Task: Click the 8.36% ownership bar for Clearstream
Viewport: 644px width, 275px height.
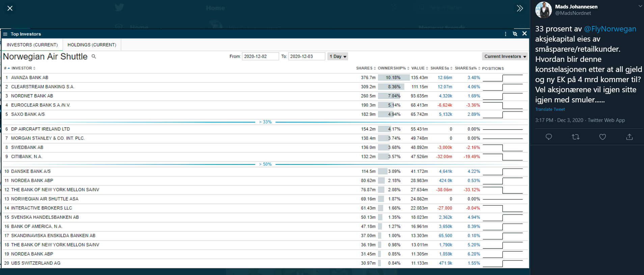Action: (x=391, y=87)
